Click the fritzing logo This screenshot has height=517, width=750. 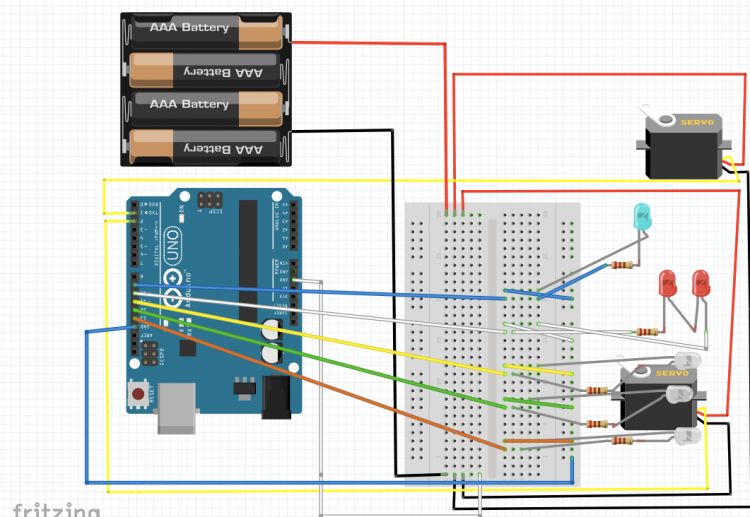(x=50, y=508)
